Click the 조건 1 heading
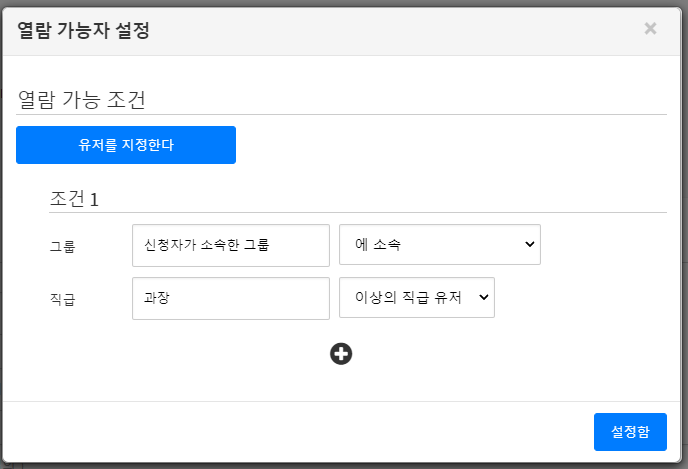Viewport: 688px width, 469px height. click(74, 198)
